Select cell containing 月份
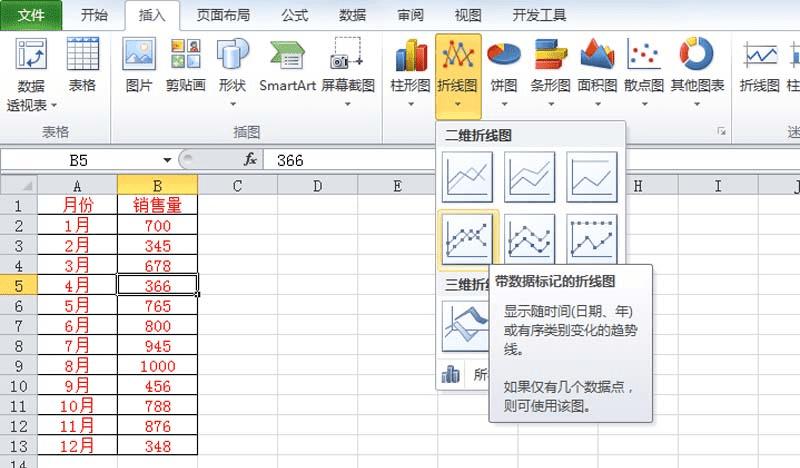 point(77,205)
